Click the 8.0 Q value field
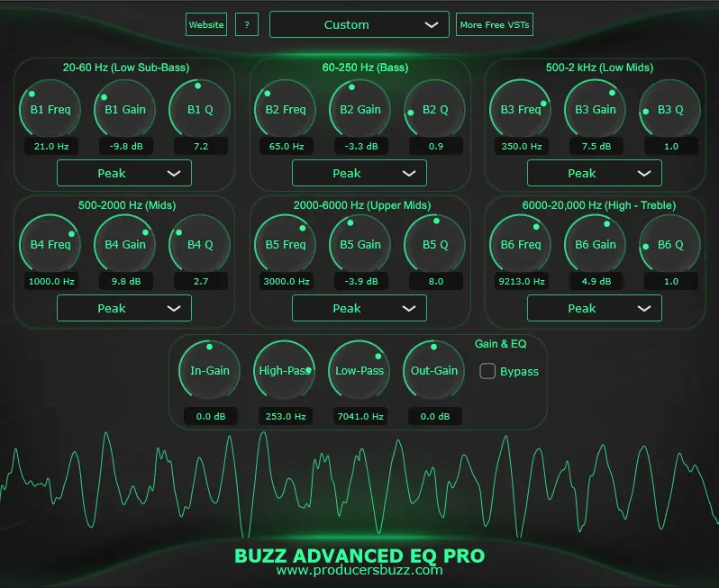Screen dimensions: 719x588 (x=436, y=281)
